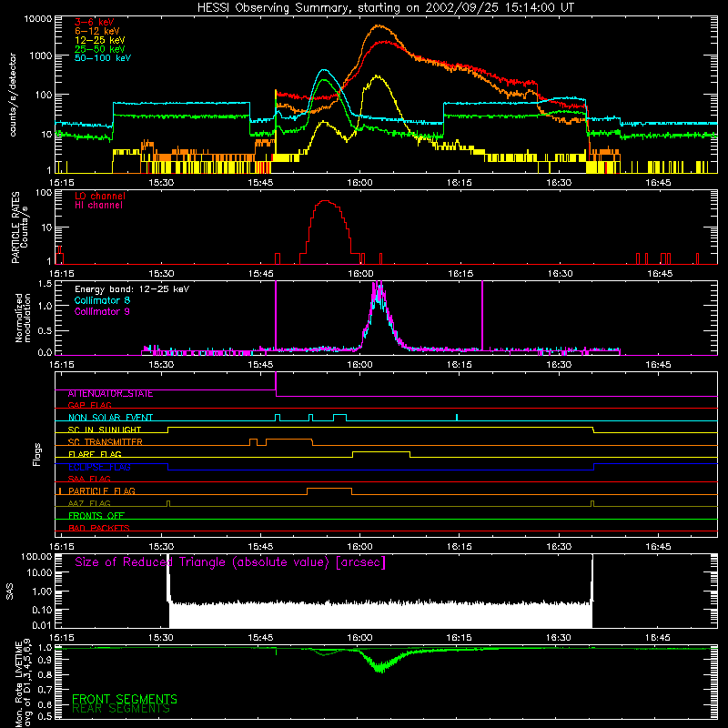This screenshot has height=728, width=728.
Task: Click the FLARE_FLAG label
Action: tap(95, 454)
